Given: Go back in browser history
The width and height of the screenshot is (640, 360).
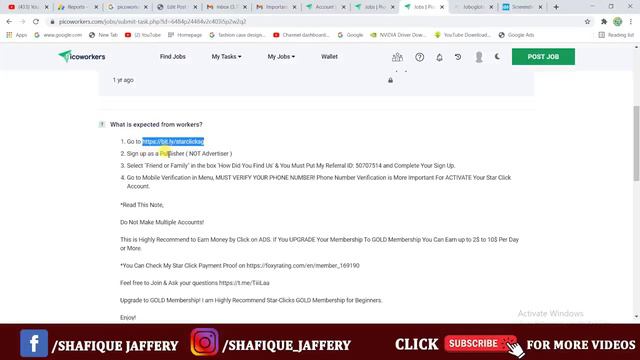Looking at the screenshot, I should (9, 22).
